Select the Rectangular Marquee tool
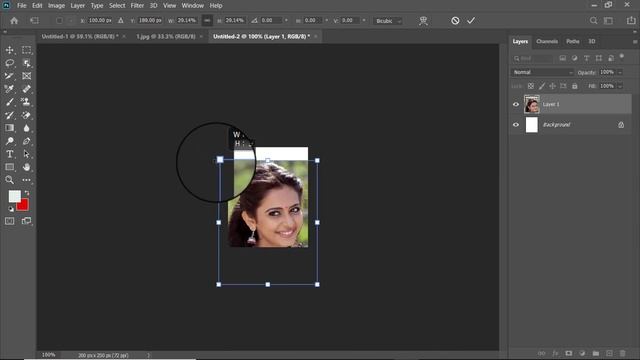The width and height of the screenshot is (640, 360). (x=27, y=50)
